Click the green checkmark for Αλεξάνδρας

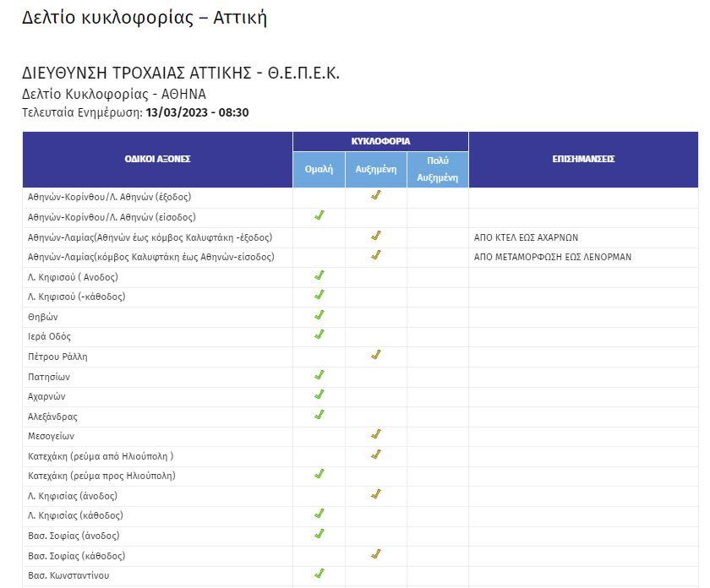[x=319, y=415]
